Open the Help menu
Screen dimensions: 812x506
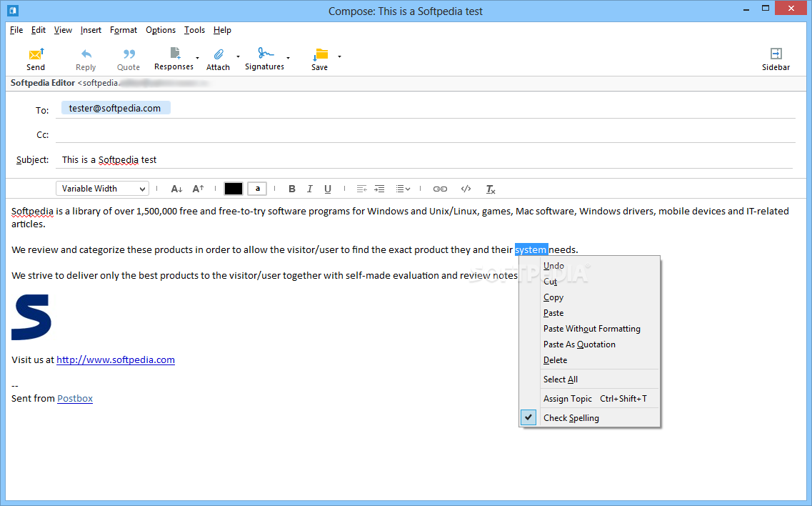point(223,30)
